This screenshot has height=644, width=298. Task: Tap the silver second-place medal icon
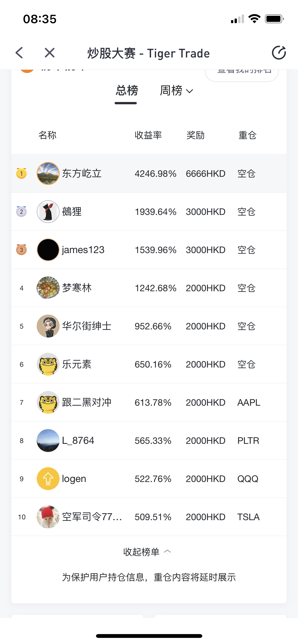21,211
